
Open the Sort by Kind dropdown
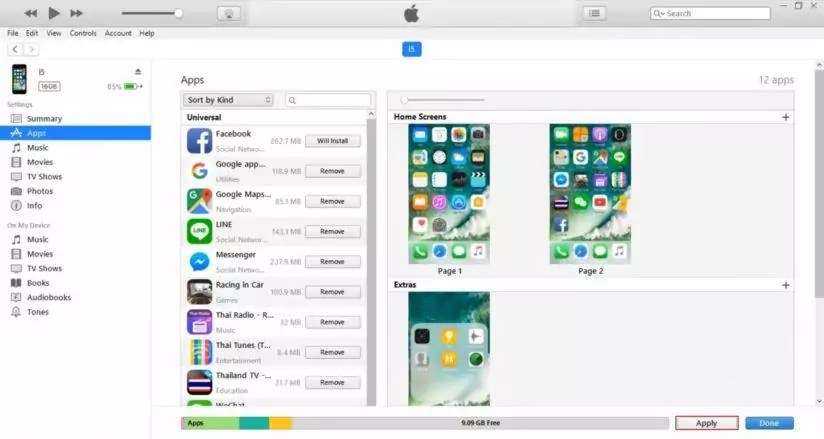[x=228, y=100]
